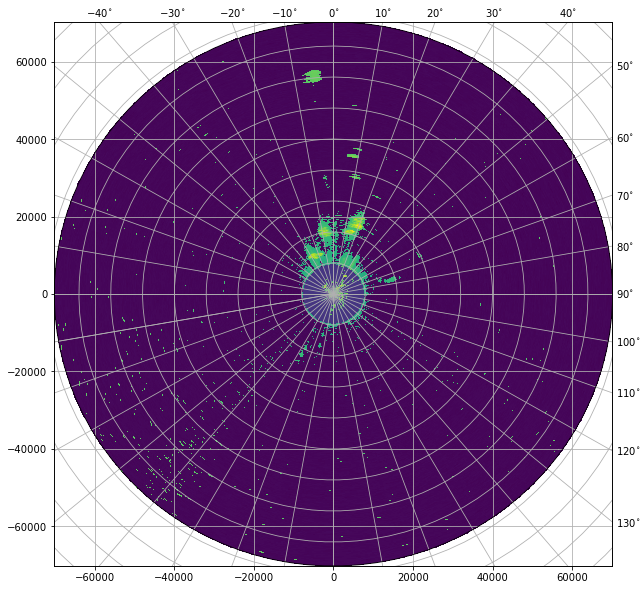Image resolution: width=640 pixels, height=590 pixels.
Task: Click x-axis tick label 60000
Action: [x=572, y=577]
